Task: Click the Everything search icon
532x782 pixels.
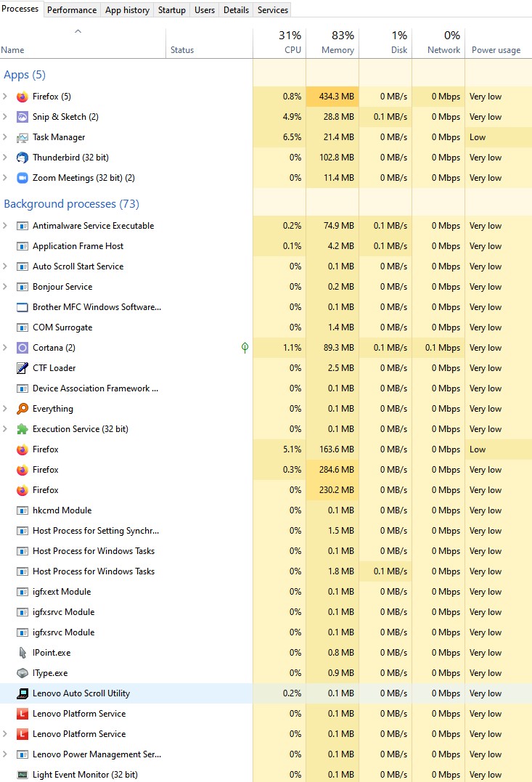Action: [22, 409]
